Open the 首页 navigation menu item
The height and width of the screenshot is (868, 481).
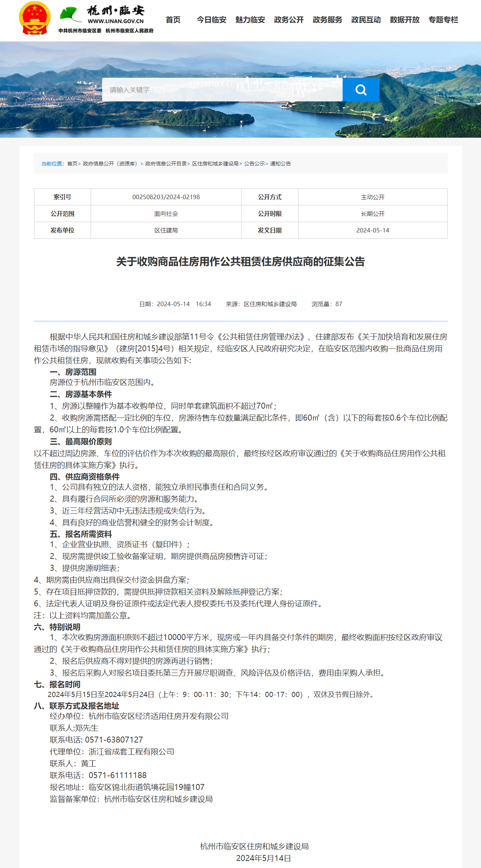(173, 20)
